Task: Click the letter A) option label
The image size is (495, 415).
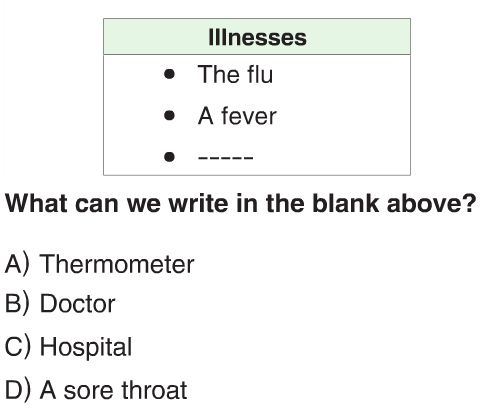Action: 17,264
